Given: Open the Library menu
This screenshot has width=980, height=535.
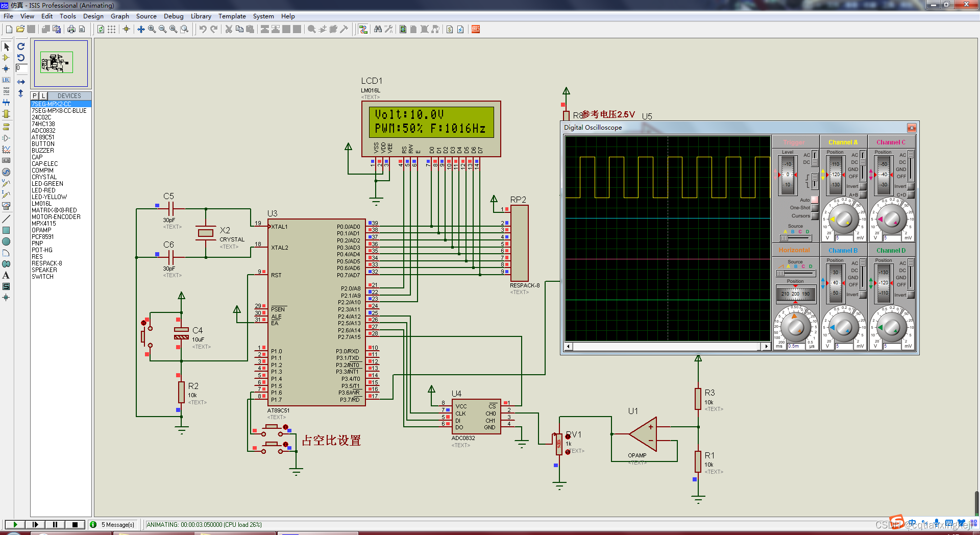Looking at the screenshot, I should [x=201, y=16].
